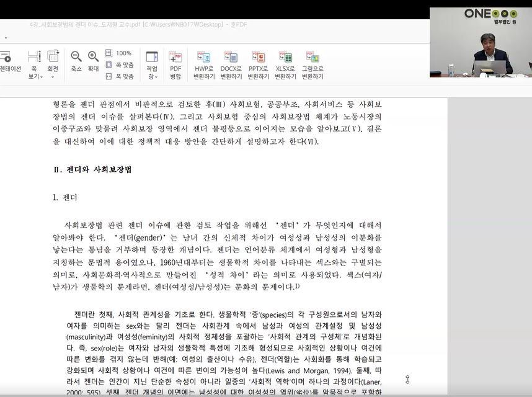The width and height of the screenshot is (532, 397).
Task: Set zoom to 100% actual size
Action: click(119, 53)
